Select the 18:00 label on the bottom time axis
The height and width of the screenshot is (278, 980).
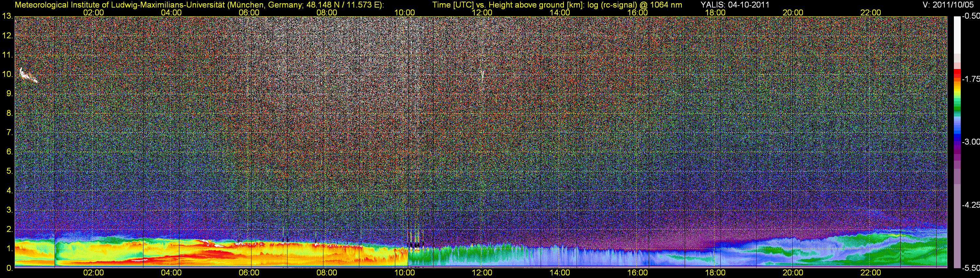tap(715, 273)
